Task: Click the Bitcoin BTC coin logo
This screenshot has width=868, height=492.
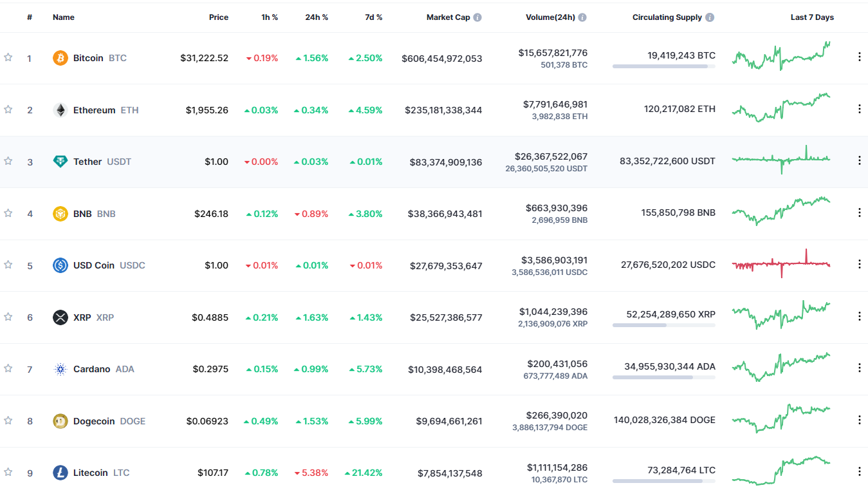Action: (60, 57)
